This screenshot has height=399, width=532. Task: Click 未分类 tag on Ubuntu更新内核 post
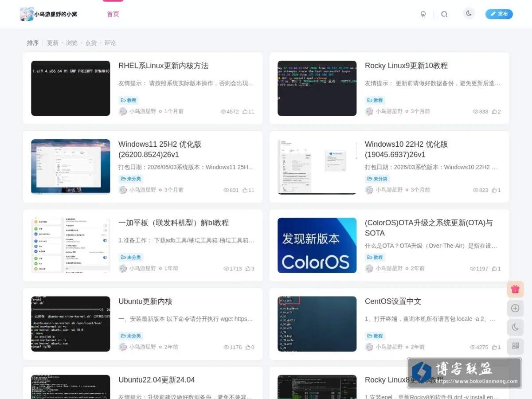coord(131,336)
